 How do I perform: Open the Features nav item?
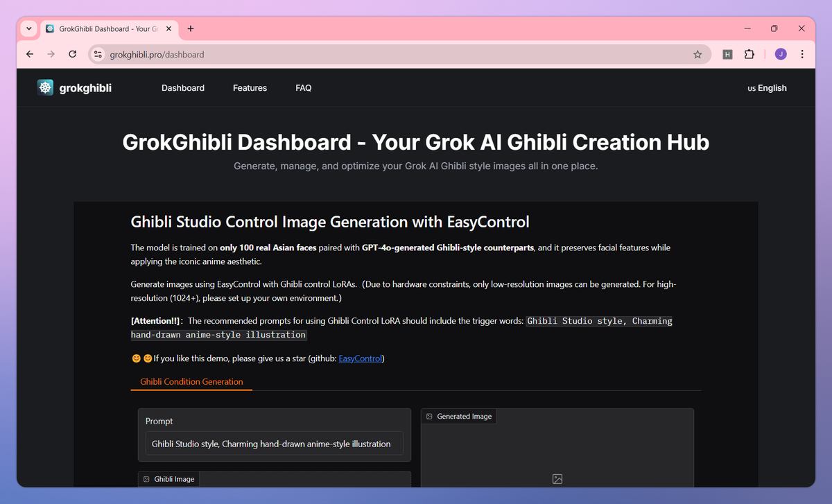pyautogui.click(x=250, y=88)
